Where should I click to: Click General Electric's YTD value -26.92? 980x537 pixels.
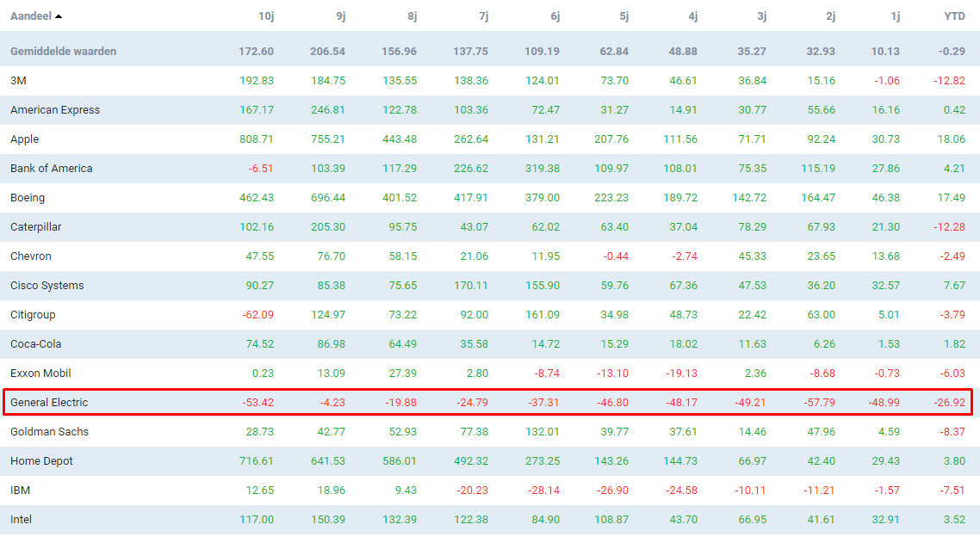949,403
